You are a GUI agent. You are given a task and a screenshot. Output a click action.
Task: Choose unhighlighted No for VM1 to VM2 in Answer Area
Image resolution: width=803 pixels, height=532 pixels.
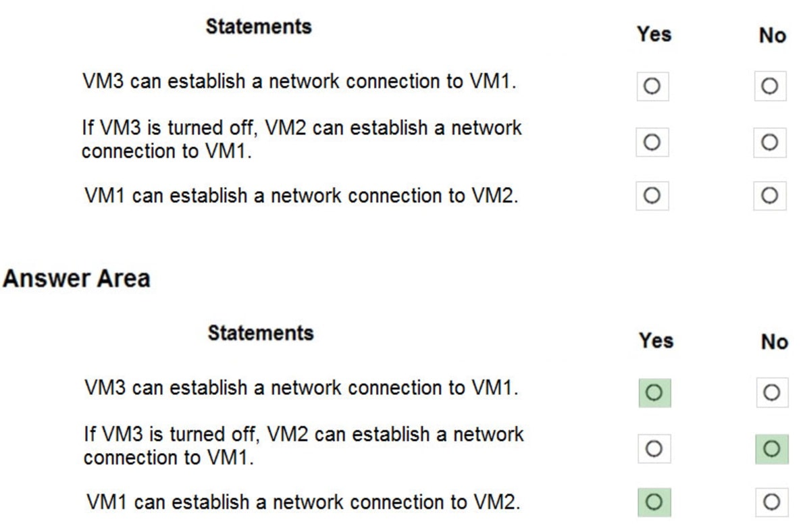(772, 502)
